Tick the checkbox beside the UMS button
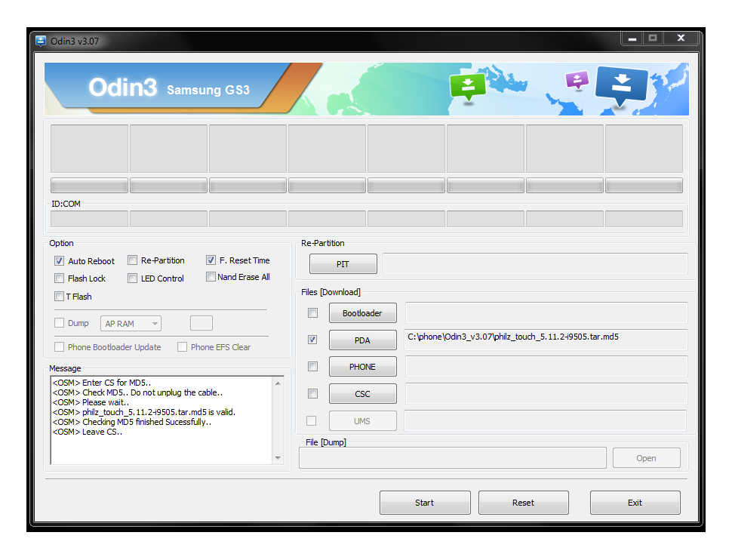 312,421
